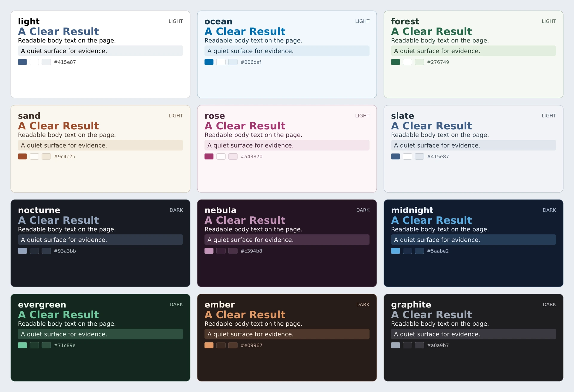
Task: Click the 'A Clear Result' heading in slate card
Action: (x=431, y=126)
